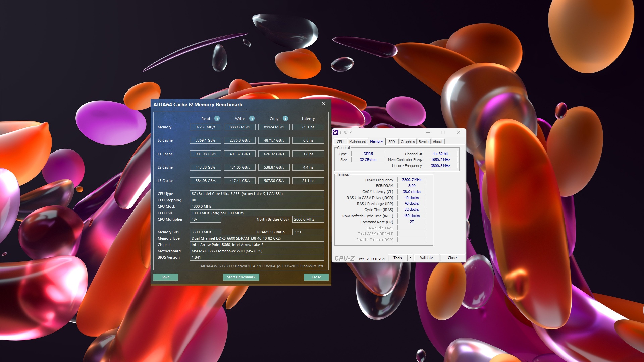This screenshot has width=644, height=362.
Task: Click the Cycle Time tRAS value 82 clocks
Action: [x=412, y=209]
